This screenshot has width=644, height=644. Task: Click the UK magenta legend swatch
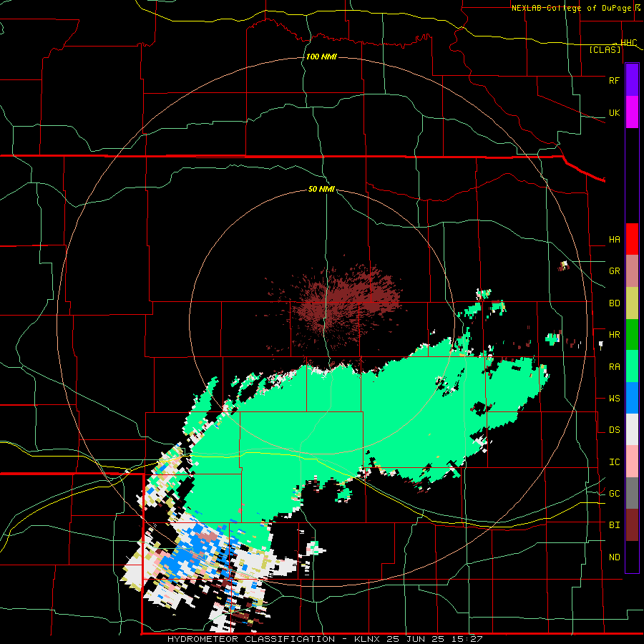pyautogui.click(x=632, y=112)
